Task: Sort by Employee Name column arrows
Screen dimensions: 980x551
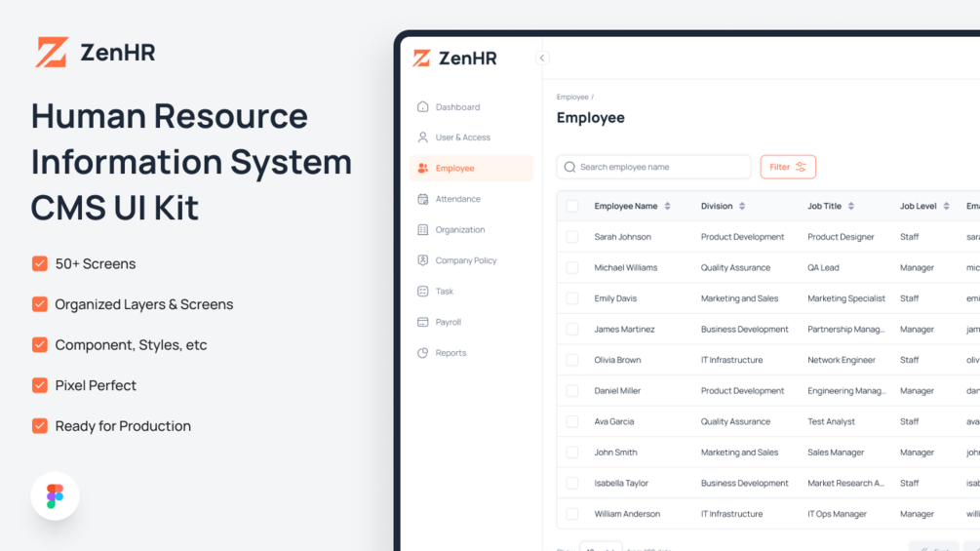Action: click(668, 206)
